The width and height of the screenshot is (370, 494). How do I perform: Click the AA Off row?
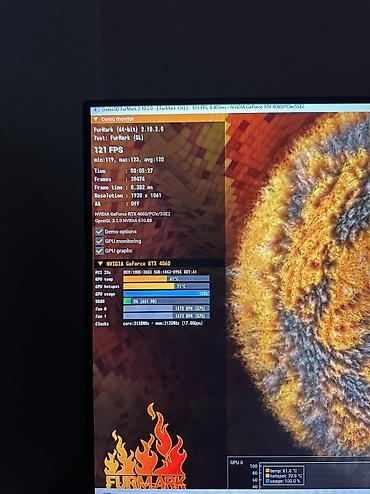click(x=117, y=204)
